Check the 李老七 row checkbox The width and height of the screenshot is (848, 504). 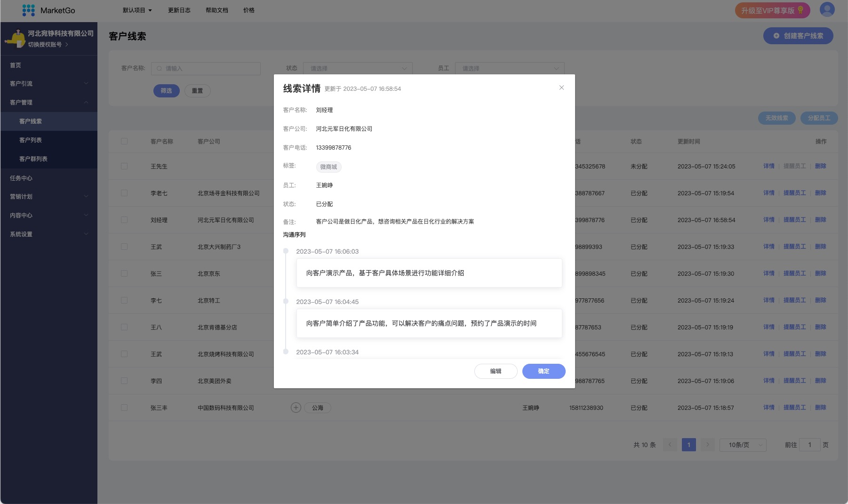[x=124, y=193]
